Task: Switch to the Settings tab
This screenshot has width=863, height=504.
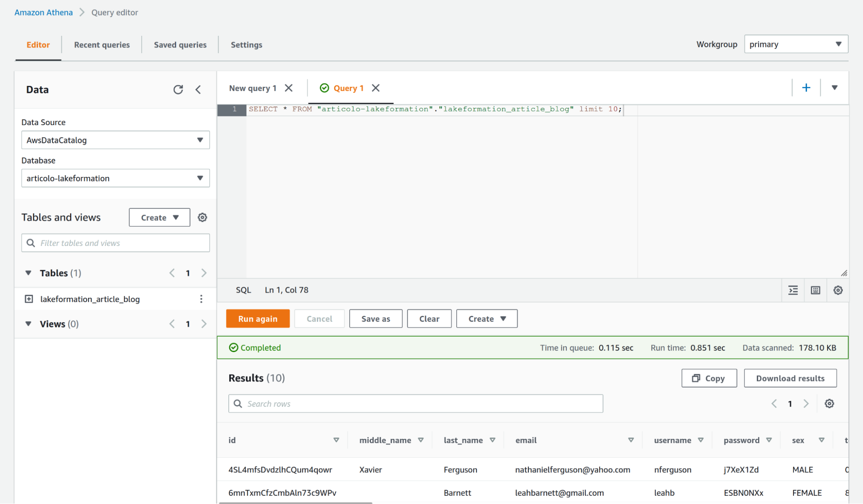Action: click(247, 44)
